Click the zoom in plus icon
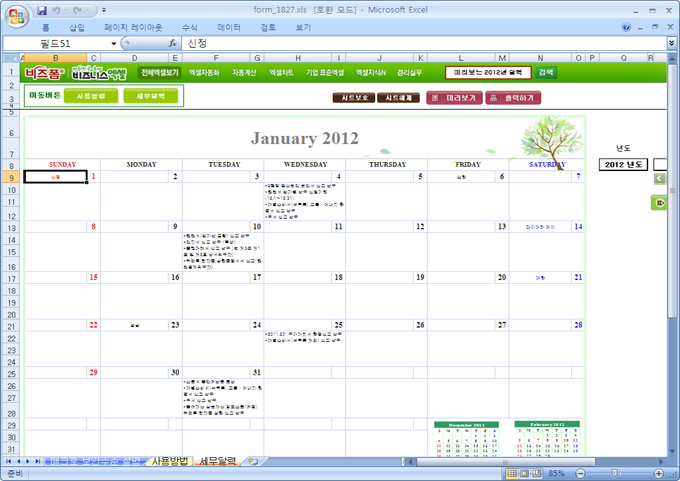This screenshot has height=481, width=680. tap(660, 472)
